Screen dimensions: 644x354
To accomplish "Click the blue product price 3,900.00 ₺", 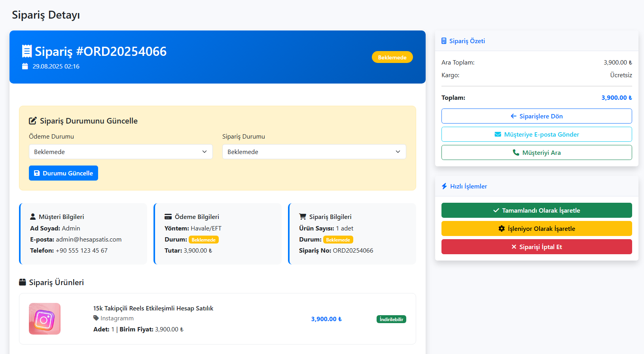I will (x=326, y=319).
